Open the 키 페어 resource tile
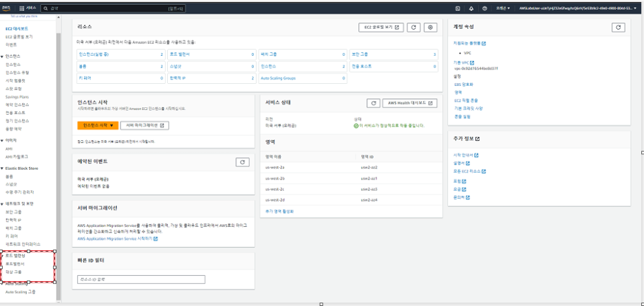Image resolution: width=644 pixels, height=306 pixels. tap(120, 78)
